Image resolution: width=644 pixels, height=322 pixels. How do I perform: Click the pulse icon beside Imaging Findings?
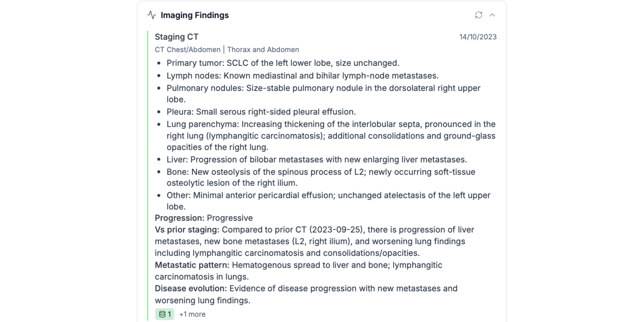[x=152, y=15]
